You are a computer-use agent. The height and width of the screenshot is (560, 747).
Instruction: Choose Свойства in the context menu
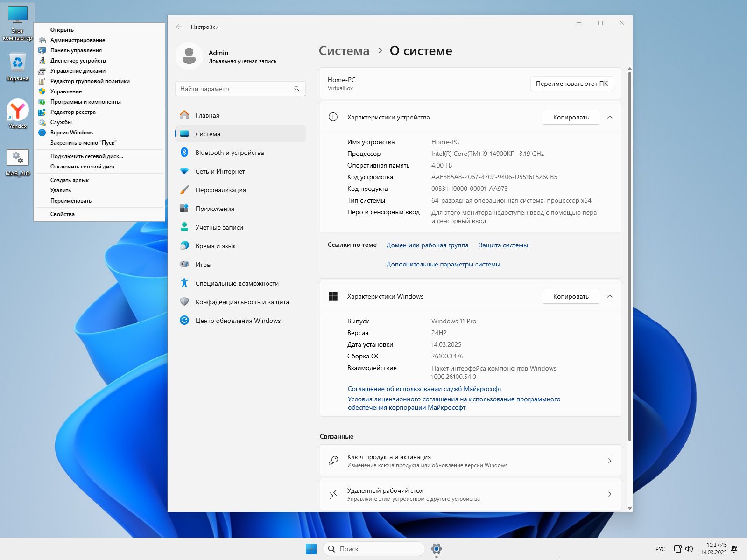[x=99, y=214]
